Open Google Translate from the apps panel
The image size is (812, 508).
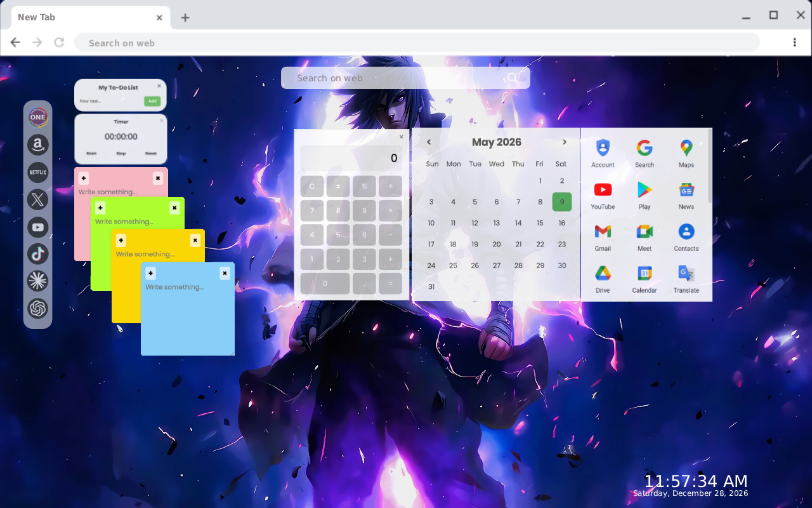686,279
